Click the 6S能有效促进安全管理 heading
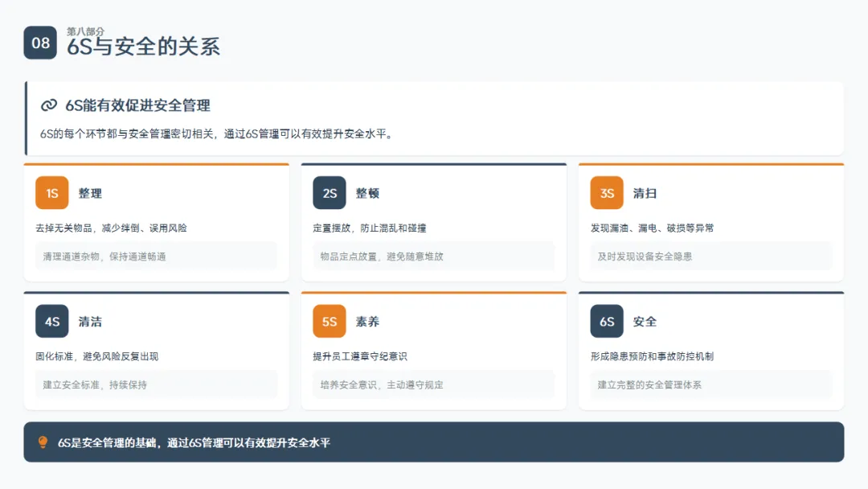This screenshot has height=489, width=868. coord(137,105)
